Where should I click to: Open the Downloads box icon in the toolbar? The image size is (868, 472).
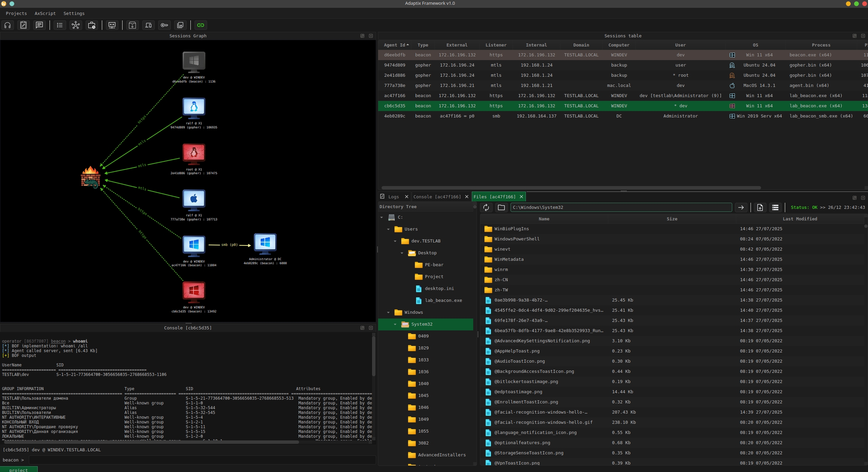tap(132, 25)
